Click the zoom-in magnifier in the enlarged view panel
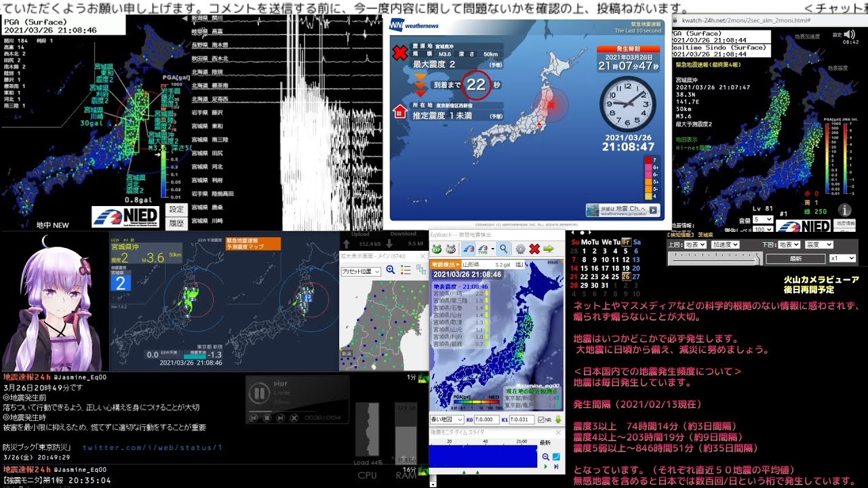Viewport: 868px width, 488px height. 391,270
